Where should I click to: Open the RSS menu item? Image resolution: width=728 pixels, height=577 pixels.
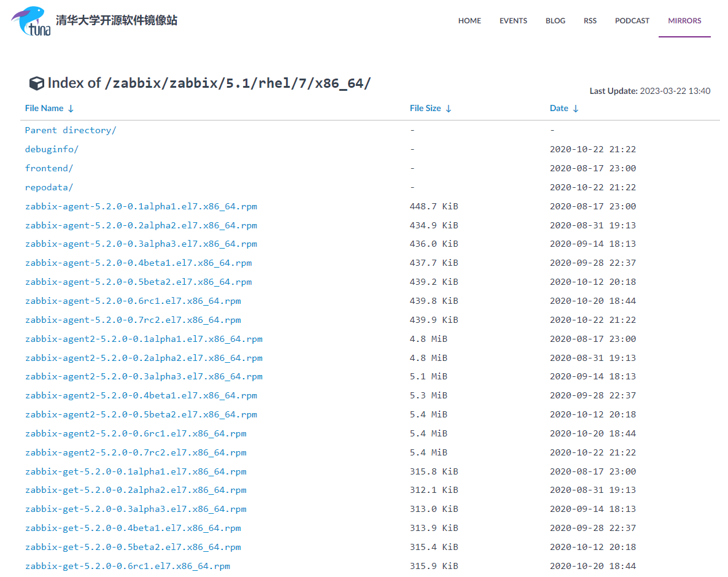(590, 21)
